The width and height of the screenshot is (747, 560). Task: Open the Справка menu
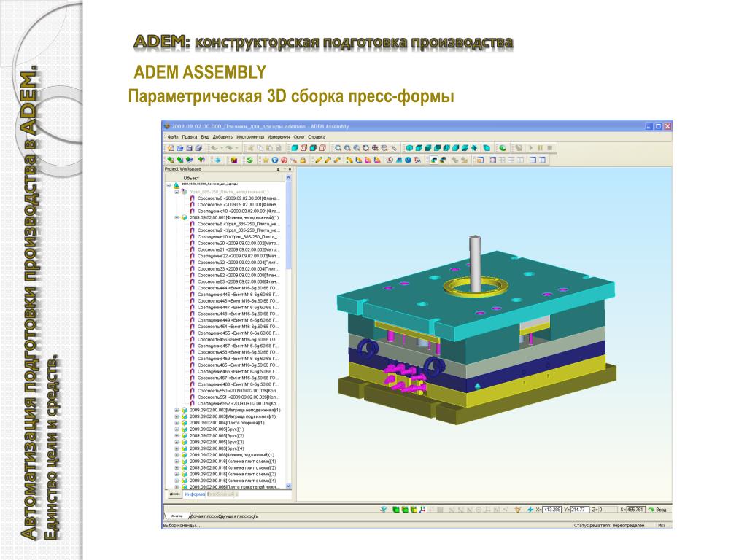coord(317,137)
